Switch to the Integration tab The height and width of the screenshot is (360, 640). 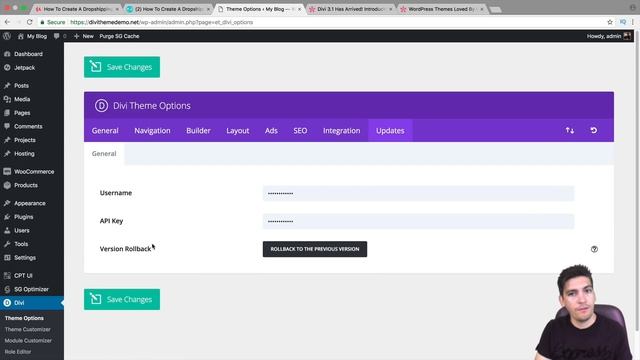point(342,131)
